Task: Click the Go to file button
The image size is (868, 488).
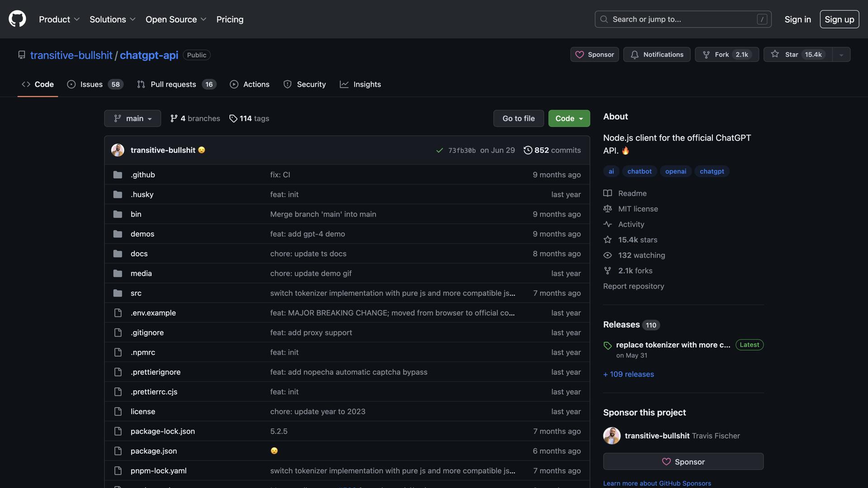Action: coord(518,118)
